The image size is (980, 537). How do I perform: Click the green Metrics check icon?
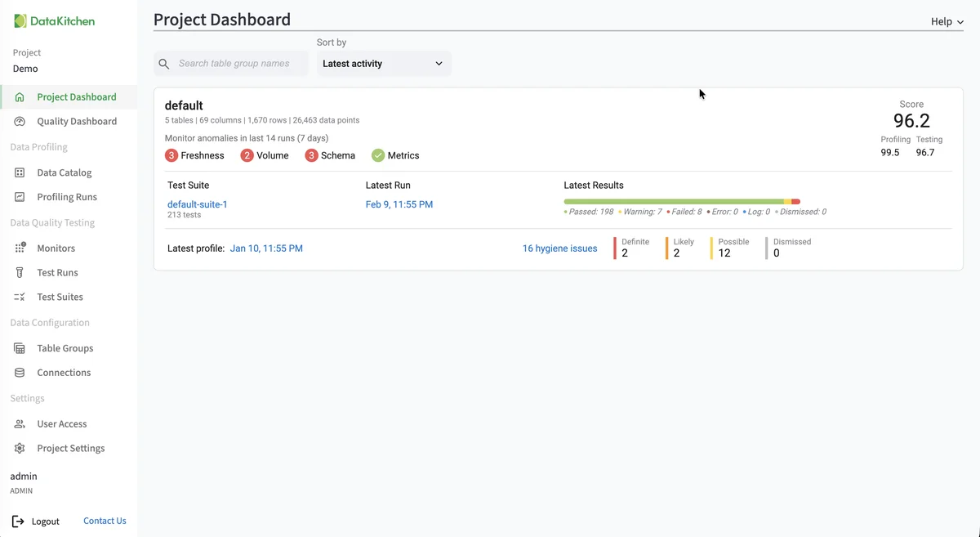(x=379, y=154)
